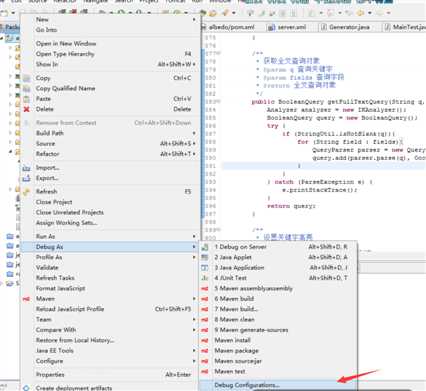Click the Copy icon in context menu

coord(27,78)
